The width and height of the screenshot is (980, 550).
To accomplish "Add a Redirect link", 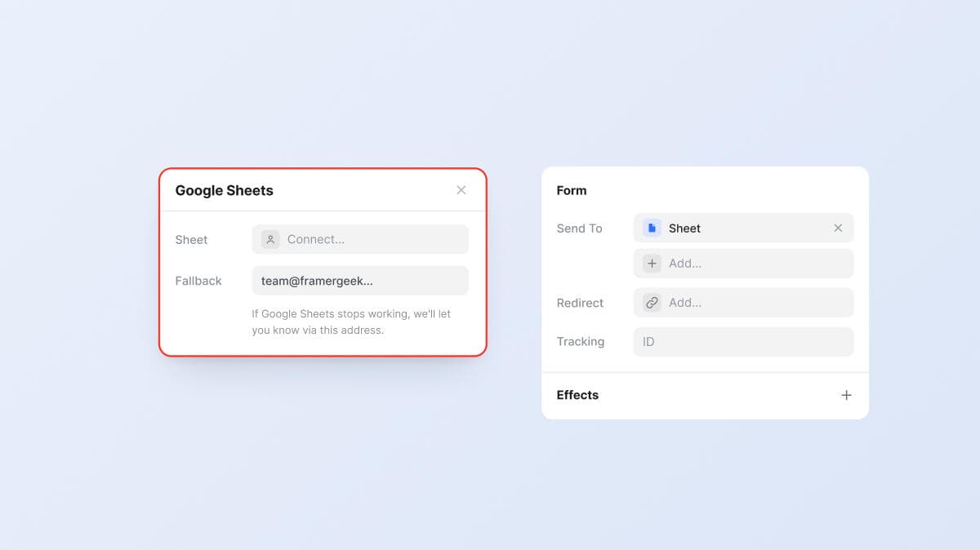I will 743,303.
